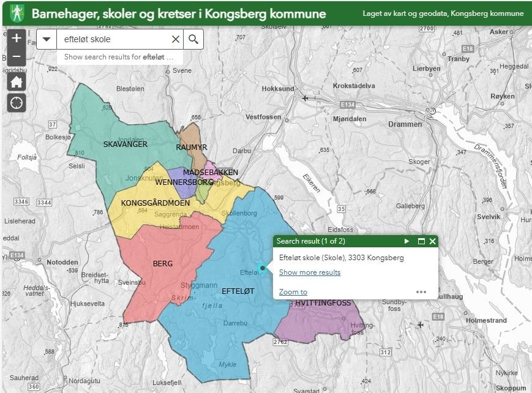This screenshot has width=532, height=393.
Task: Zoom in with the plus button
Action: [16, 38]
